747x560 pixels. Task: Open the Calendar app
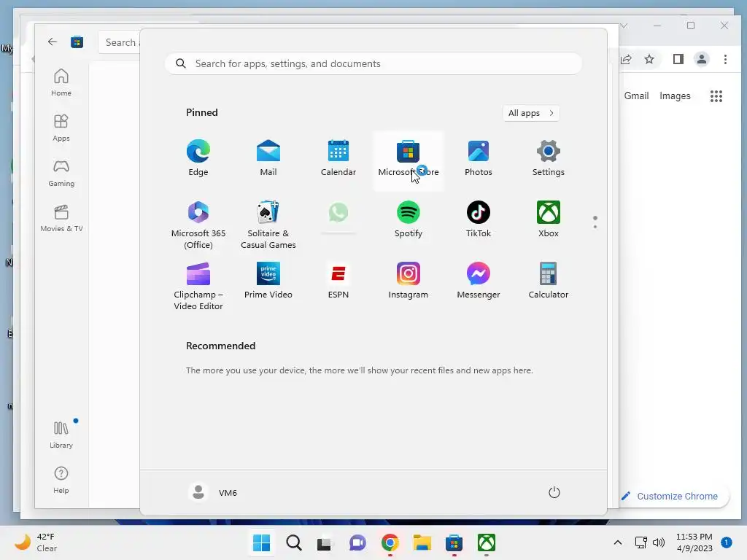338,158
